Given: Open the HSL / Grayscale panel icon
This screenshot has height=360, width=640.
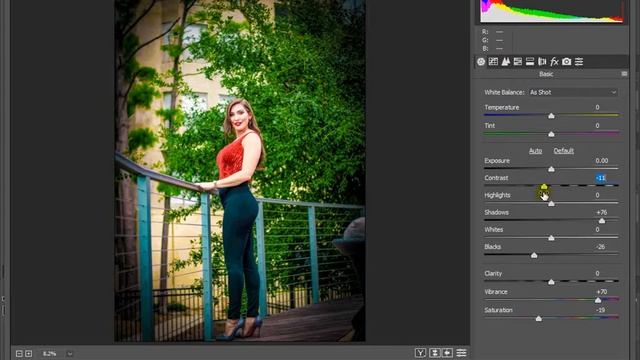Looking at the screenshot, I should pos(518,62).
